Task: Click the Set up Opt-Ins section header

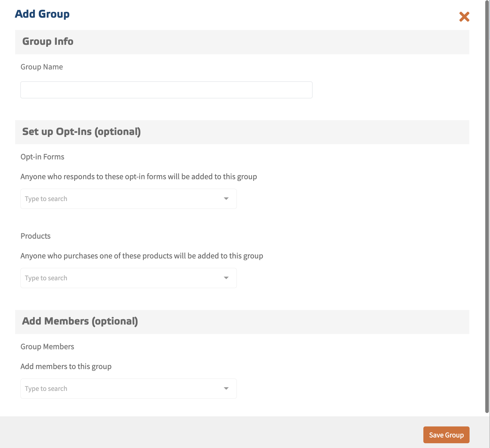Action: pyautogui.click(x=81, y=132)
